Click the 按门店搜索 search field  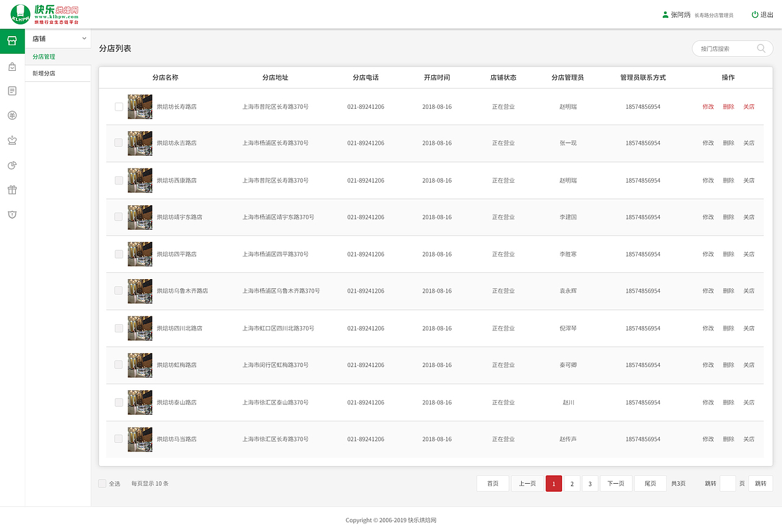(733, 49)
